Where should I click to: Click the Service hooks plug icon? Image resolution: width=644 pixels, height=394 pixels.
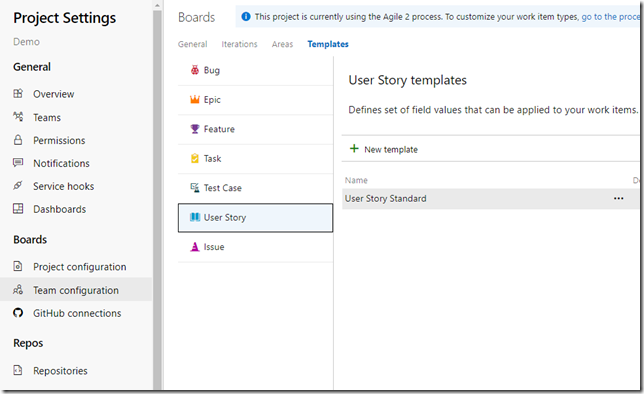click(x=18, y=186)
